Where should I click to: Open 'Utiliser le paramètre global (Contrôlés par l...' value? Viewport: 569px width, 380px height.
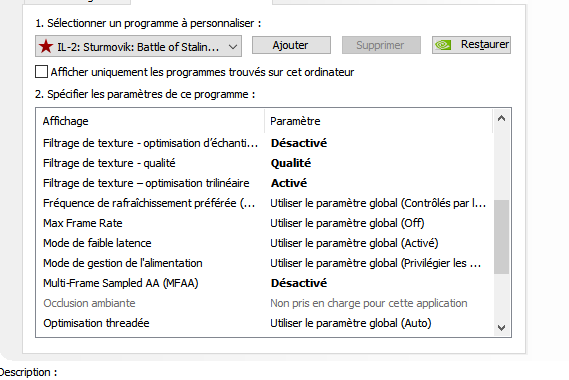tap(378, 203)
